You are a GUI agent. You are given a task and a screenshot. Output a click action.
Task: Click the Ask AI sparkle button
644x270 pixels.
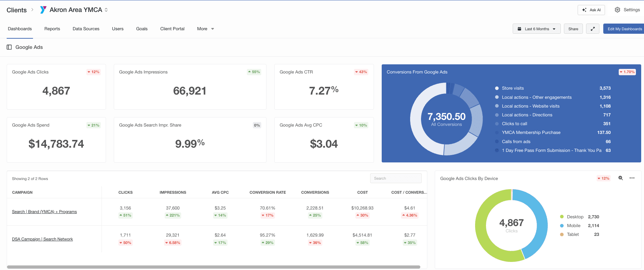pyautogui.click(x=591, y=10)
